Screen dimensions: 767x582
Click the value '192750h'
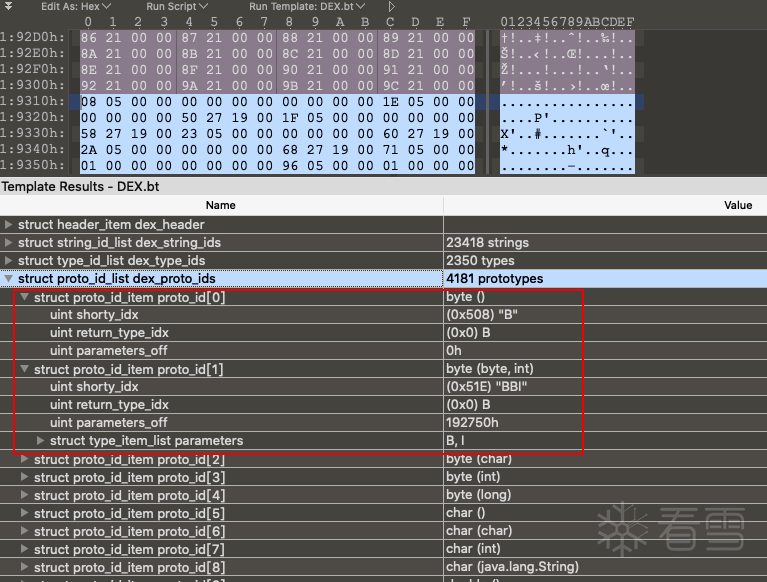click(x=472, y=423)
